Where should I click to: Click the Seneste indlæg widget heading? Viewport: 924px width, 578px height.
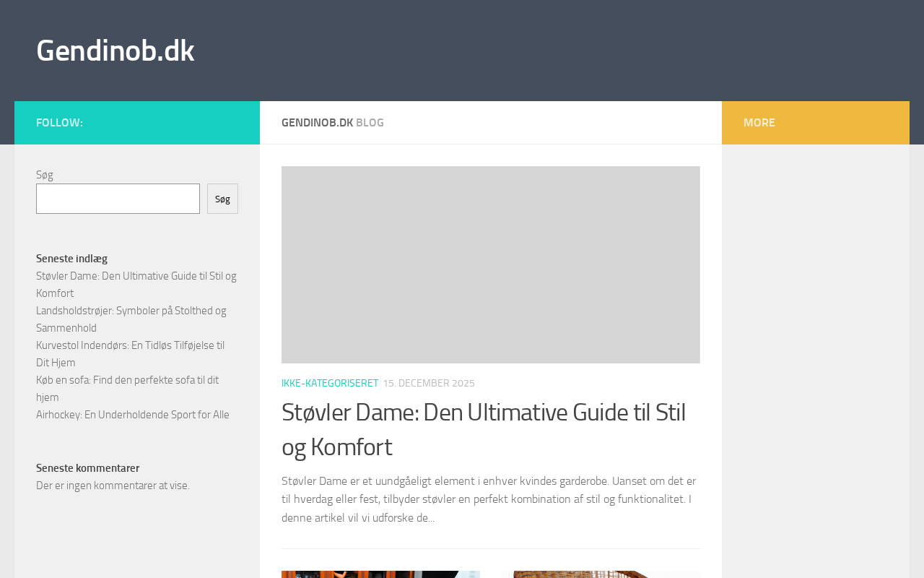pos(71,259)
